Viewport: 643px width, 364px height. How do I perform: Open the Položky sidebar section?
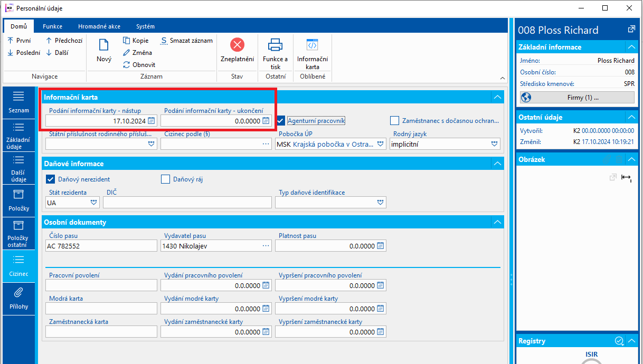click(19, 201)
